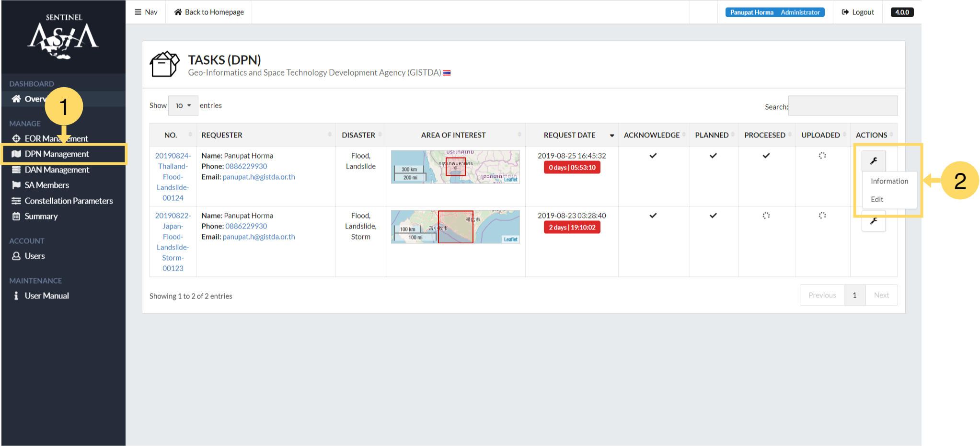Expand the Show entries dropdown
Viewport: 980px width, 446px height.
tap(183, 105)
